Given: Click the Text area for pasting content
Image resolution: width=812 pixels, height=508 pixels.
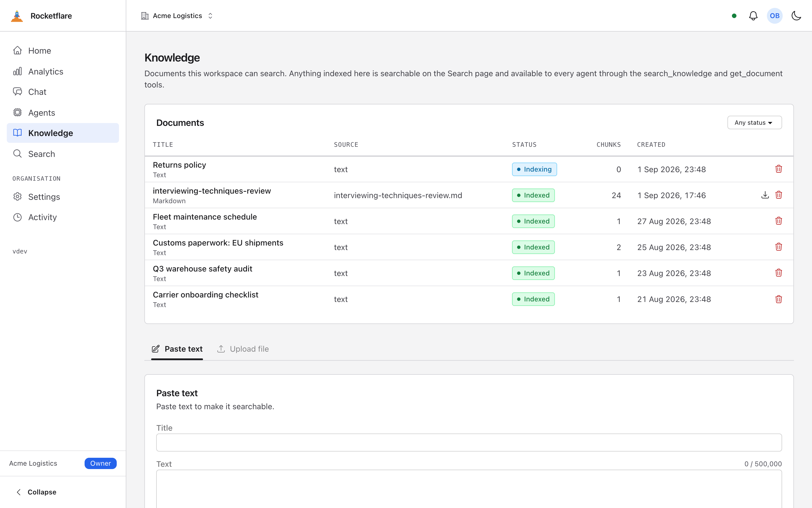Looking at the screenshot, I should [x=469, y=489].
